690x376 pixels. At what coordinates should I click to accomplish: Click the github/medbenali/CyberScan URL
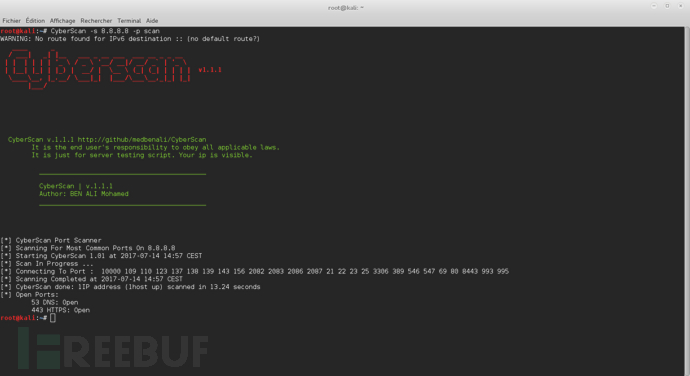142,140
